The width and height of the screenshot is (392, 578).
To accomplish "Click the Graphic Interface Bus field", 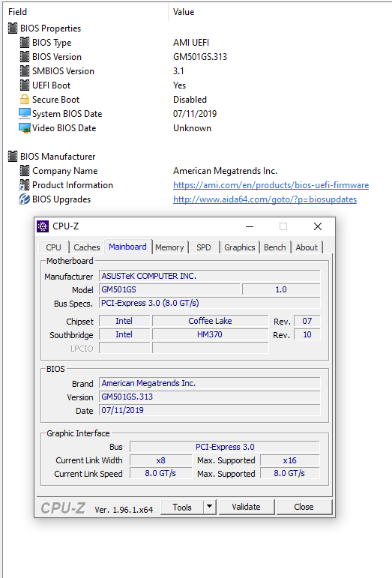I will tap(225, 447).
